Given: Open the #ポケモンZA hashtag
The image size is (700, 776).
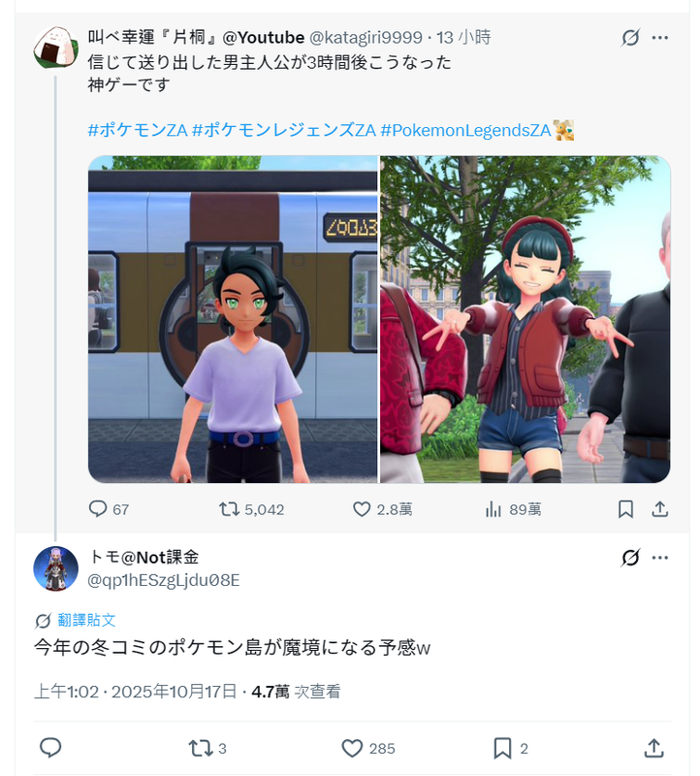Looking at the screenshot, I should [x=138, y=130].
